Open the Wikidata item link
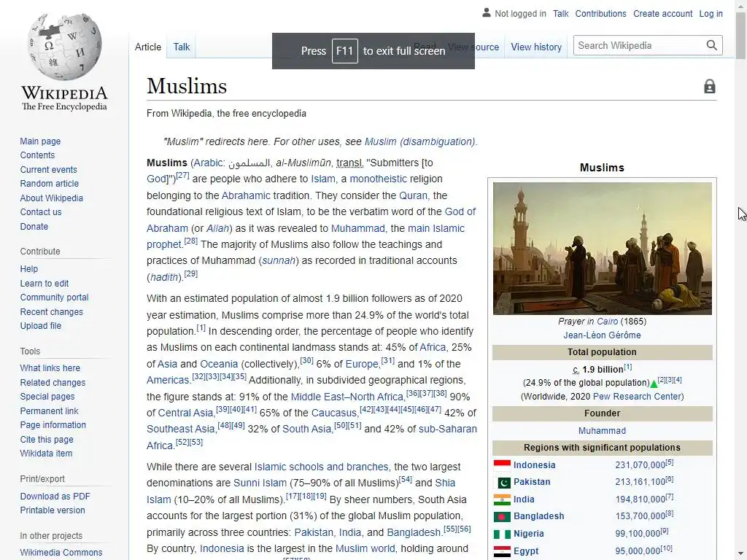The image size is (747, 560). (x=46, y=454)
